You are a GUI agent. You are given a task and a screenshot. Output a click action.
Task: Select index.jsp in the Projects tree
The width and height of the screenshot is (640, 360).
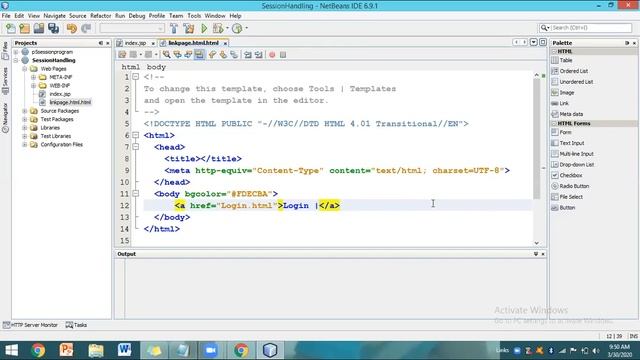click(x=60, y=94)
